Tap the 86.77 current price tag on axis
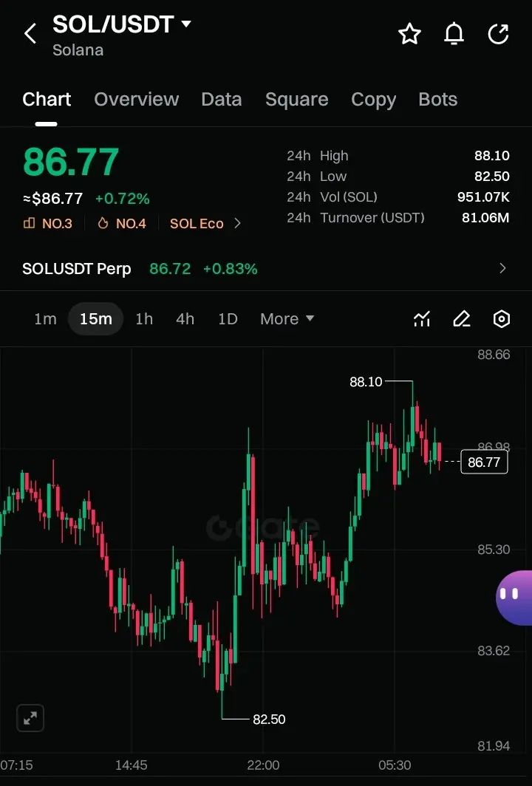Image resolution: width=532 pixels, height=786 pixels. pyautogui.click(x=484, y=462)
